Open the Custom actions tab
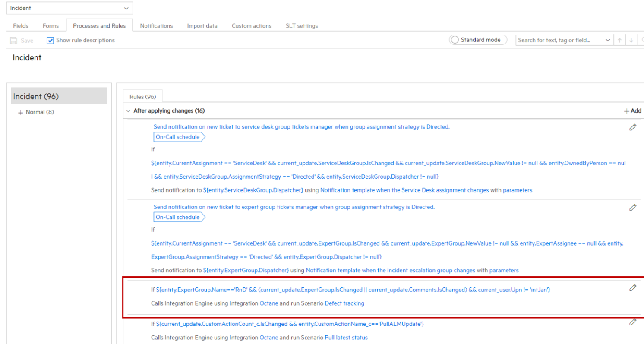 (251, 26)
